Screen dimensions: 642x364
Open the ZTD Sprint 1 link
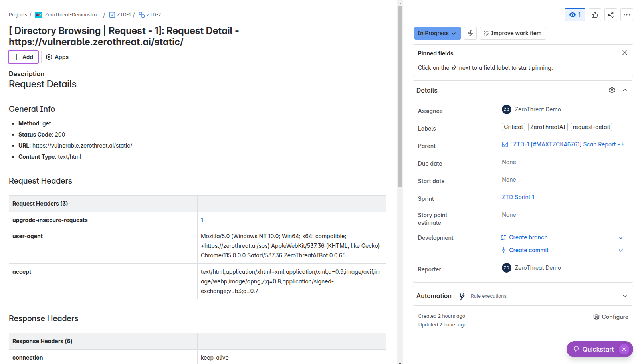point(518,197)
